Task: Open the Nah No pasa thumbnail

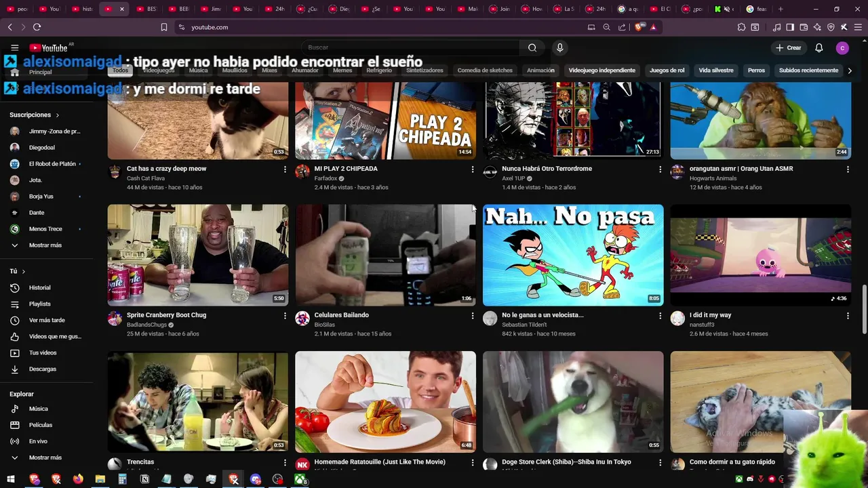Action: pyautogui.click(x=573, y=255)
